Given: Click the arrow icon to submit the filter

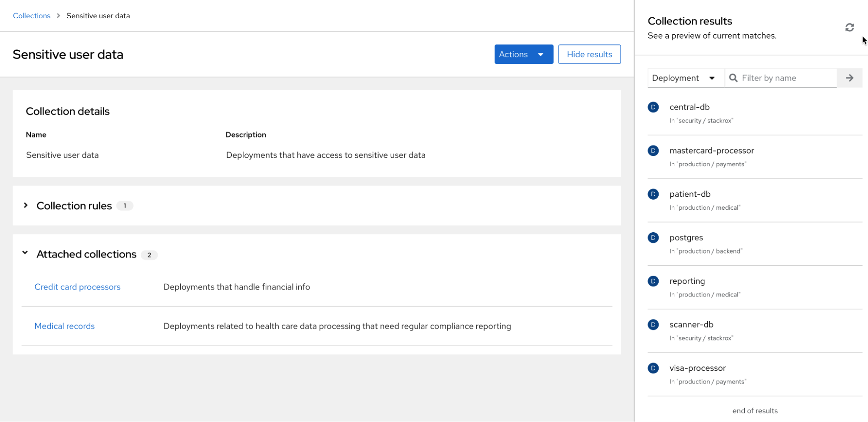Looking at the screenshot, I should pos(849,78).
